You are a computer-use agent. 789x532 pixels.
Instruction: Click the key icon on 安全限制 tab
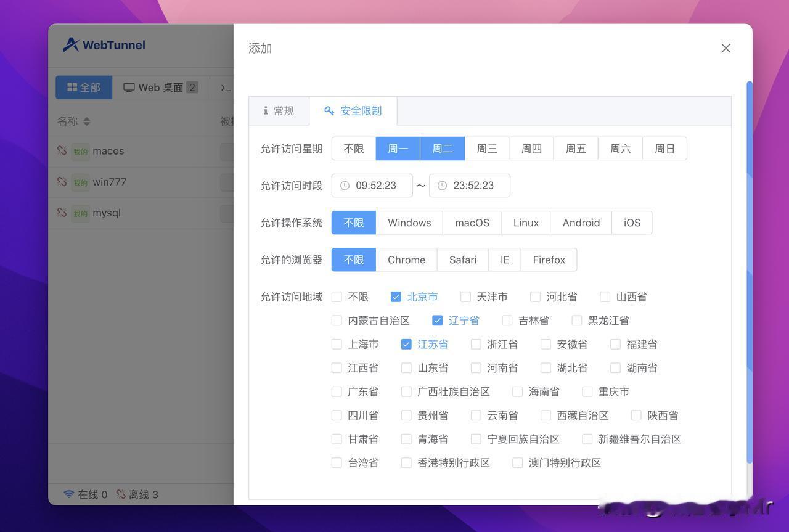(x=329, y=111)
